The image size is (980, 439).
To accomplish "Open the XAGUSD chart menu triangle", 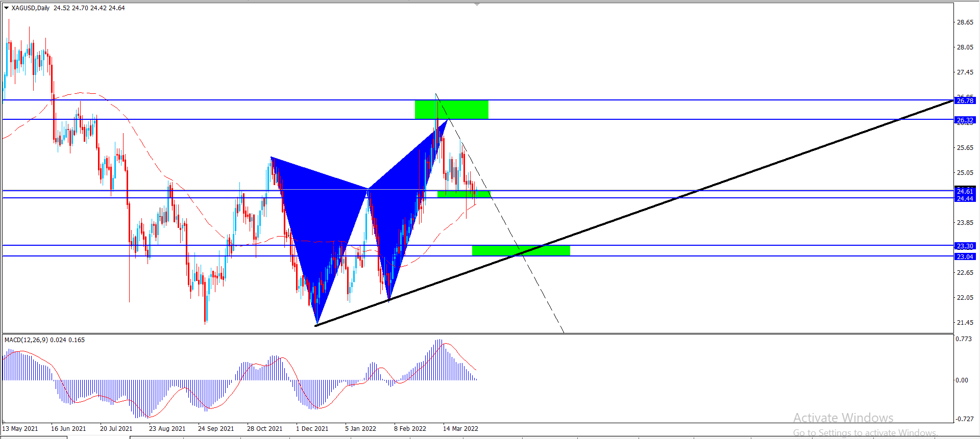I will coord(6,8).
